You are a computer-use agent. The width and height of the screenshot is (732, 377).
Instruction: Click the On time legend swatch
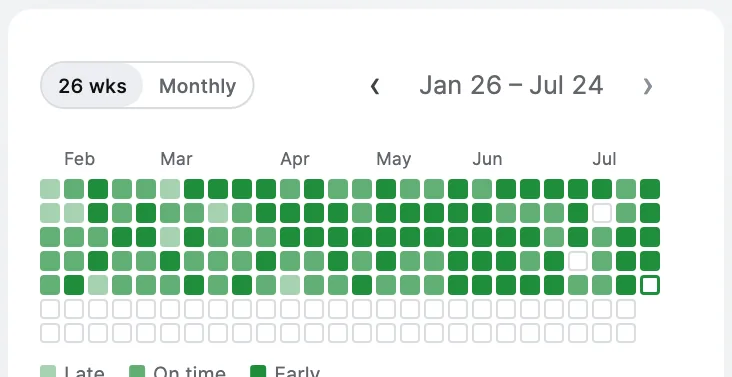(137, 373)
